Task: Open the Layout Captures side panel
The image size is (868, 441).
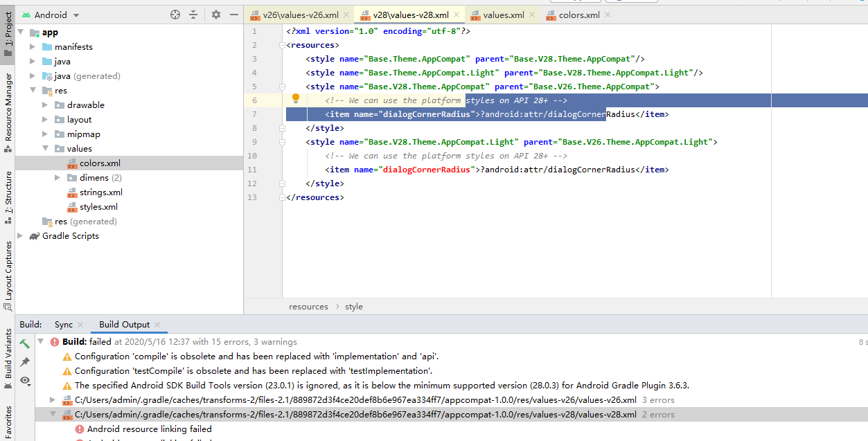Action: (x=8, y=276)
